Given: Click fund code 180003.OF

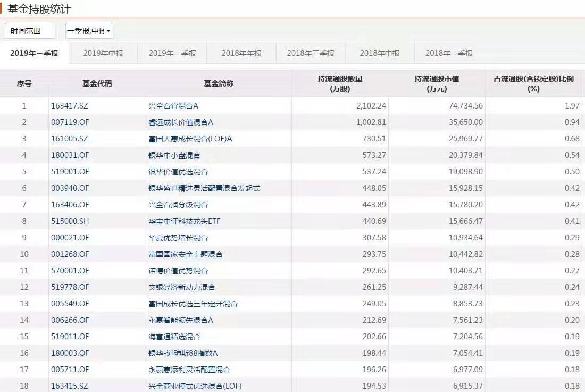Looking at the screenshot, I should click(70, 353).
